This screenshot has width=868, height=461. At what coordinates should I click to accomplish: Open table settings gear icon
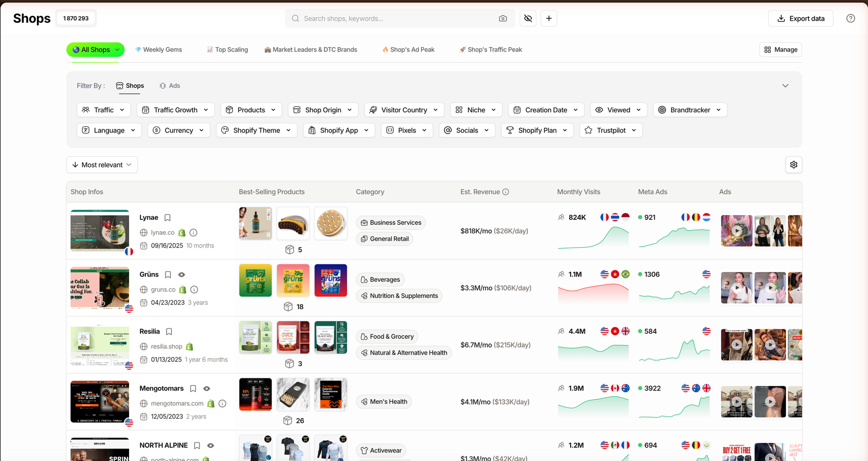794,165
